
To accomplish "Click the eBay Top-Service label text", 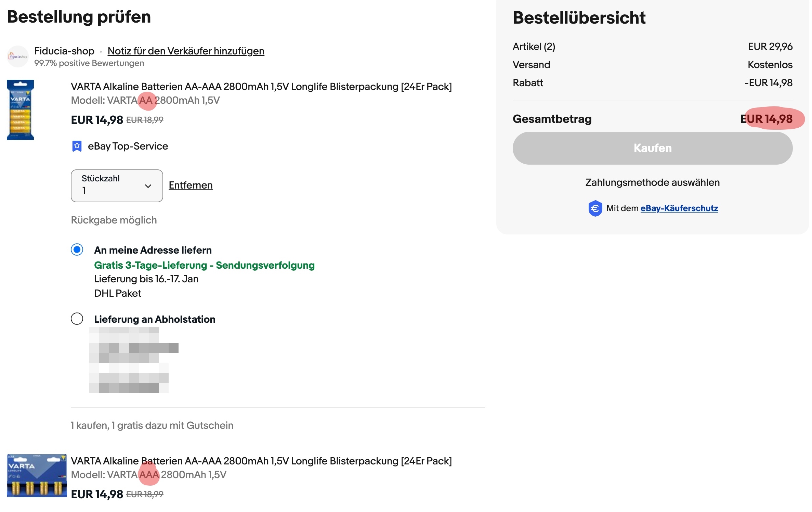I will click(x=128, y=146).
